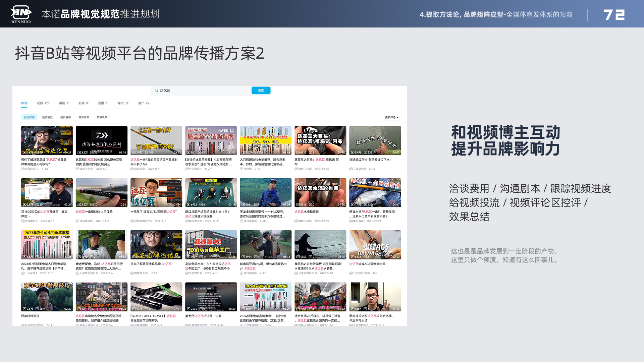Open the 硬竿轻饵抛投技巧 thumbnail

[x=47, y=297]
